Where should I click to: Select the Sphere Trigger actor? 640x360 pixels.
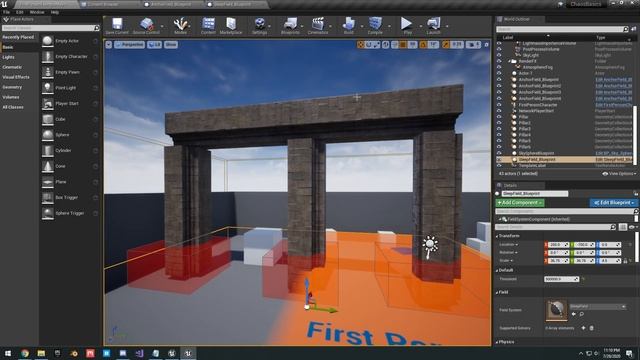point(48,213)
